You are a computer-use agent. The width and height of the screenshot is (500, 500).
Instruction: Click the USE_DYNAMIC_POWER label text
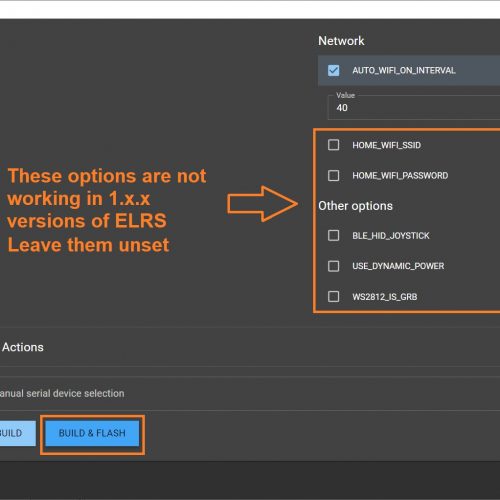point(398,266)
